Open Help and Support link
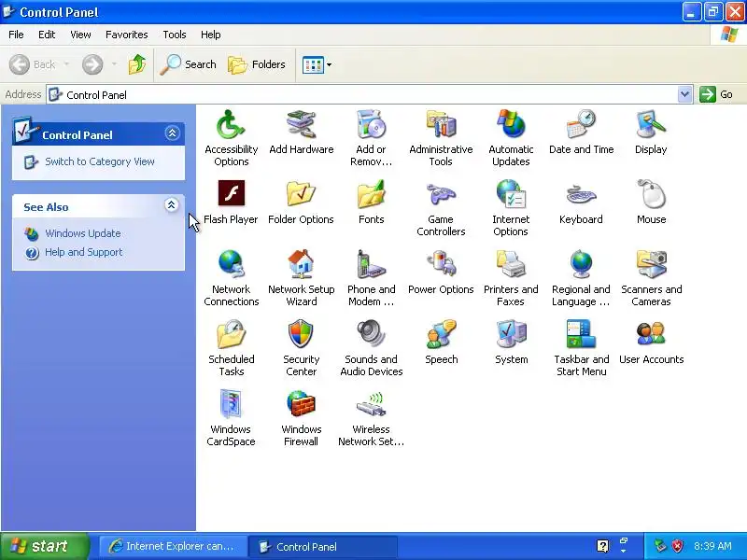 click(x=84, y=252)
